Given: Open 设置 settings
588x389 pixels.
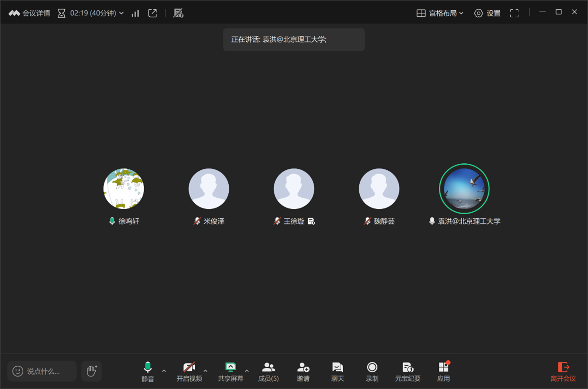Looking at the screenshot, I should tap(487, 13).
